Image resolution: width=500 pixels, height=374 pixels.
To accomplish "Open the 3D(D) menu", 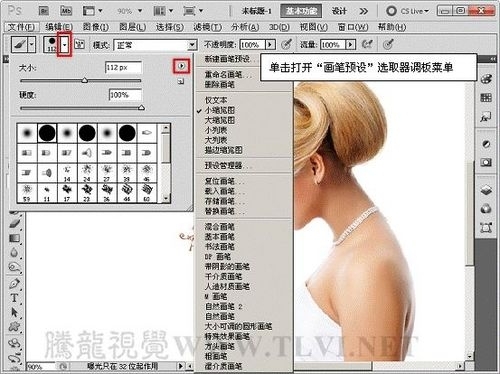I will coord(279,27).
